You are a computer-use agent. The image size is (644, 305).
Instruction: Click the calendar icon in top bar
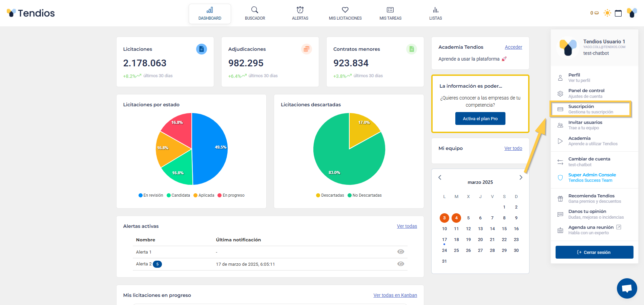coord(618,13)
